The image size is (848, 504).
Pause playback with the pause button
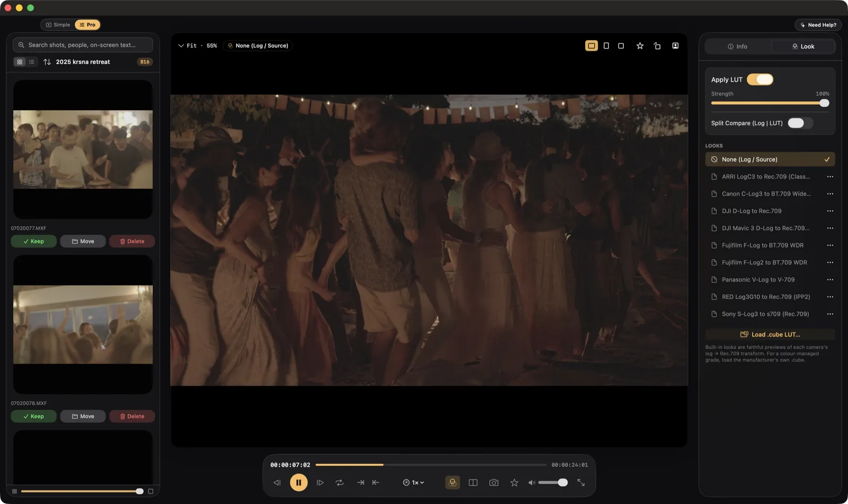[x=298, y=482]
